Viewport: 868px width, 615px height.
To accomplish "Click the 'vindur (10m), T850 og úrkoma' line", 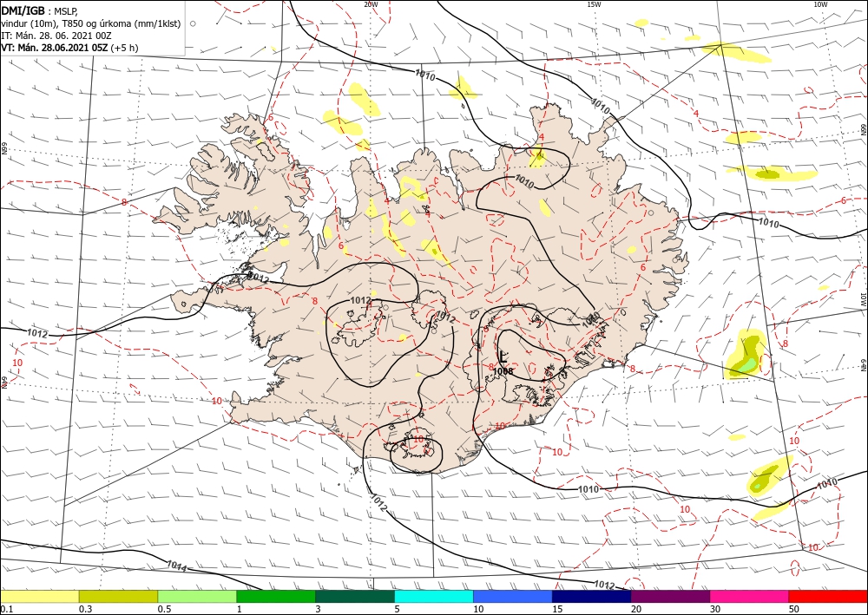I will 91,23.
